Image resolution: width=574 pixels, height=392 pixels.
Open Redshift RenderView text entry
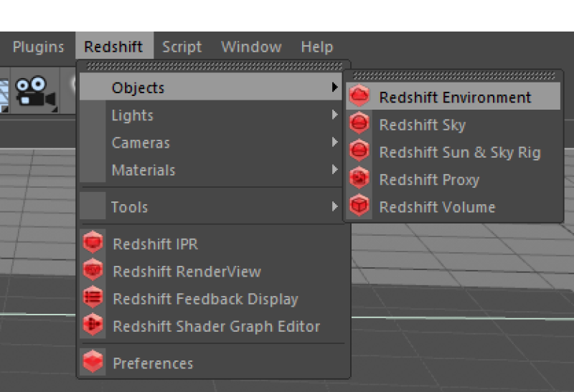point(187,272)
